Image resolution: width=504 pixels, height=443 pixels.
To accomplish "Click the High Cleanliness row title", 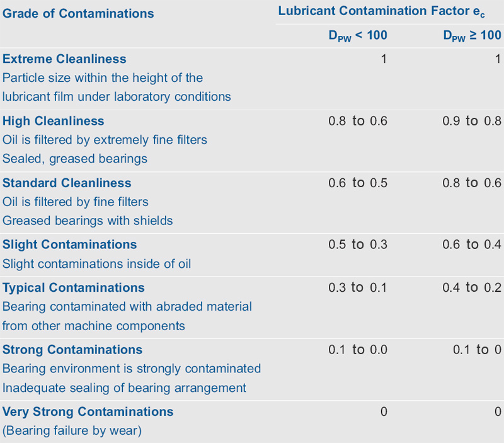I will point(54,121).
